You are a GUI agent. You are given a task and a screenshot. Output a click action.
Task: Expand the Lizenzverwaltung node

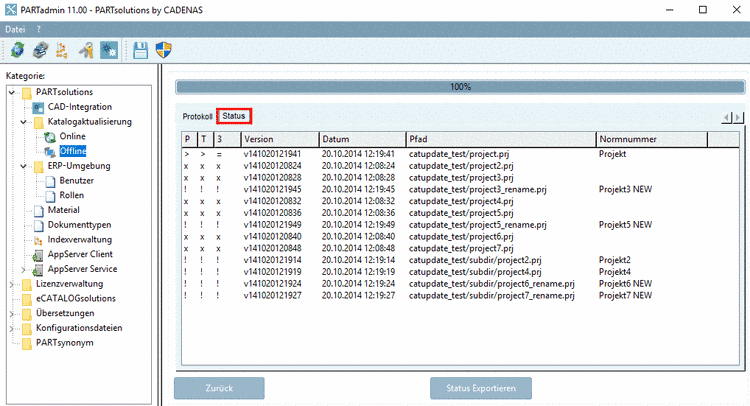12,285
